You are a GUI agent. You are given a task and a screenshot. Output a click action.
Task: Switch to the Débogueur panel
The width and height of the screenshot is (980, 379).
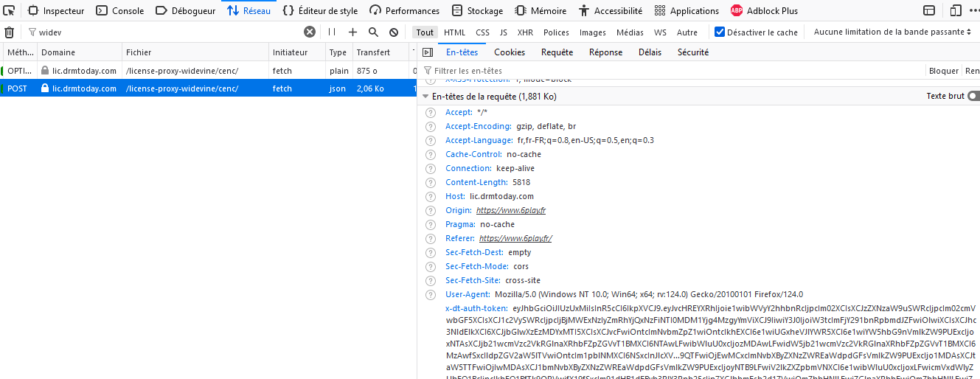(x=186, y=11)
